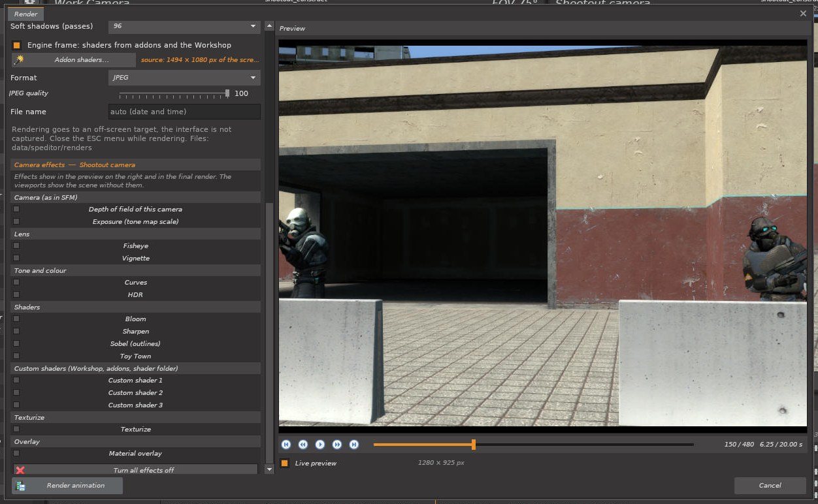This screenshot has width=818, height=504.
Task: Enable the HDR checkbox
Action: pos(16,294)
